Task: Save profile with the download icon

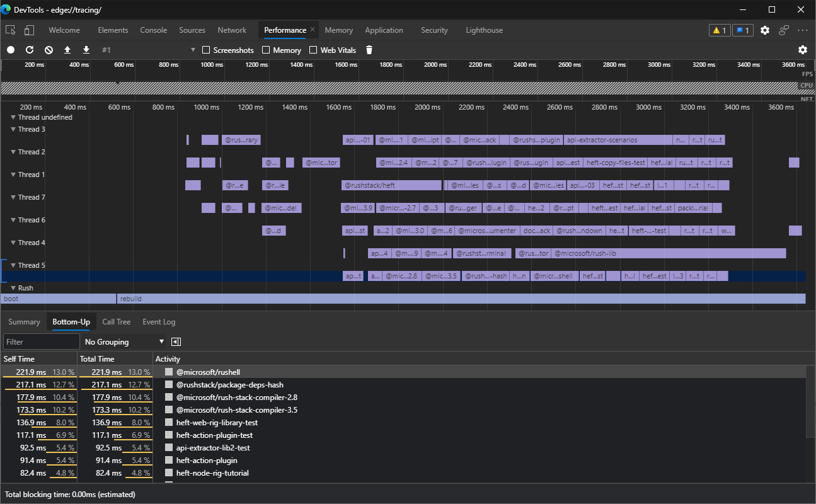Action: click(x=86, y=50)
